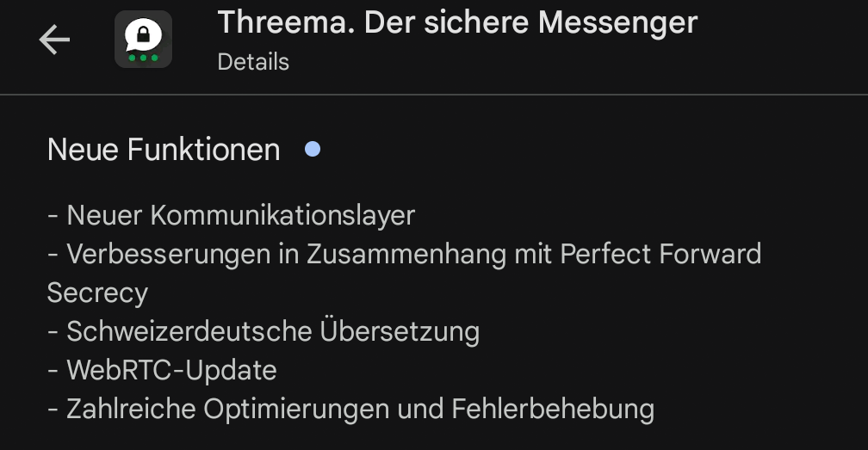The image size is (868, 450).
Task: Tap the Schweizerdeutsche Übersetzung entry
Action: 263,331
